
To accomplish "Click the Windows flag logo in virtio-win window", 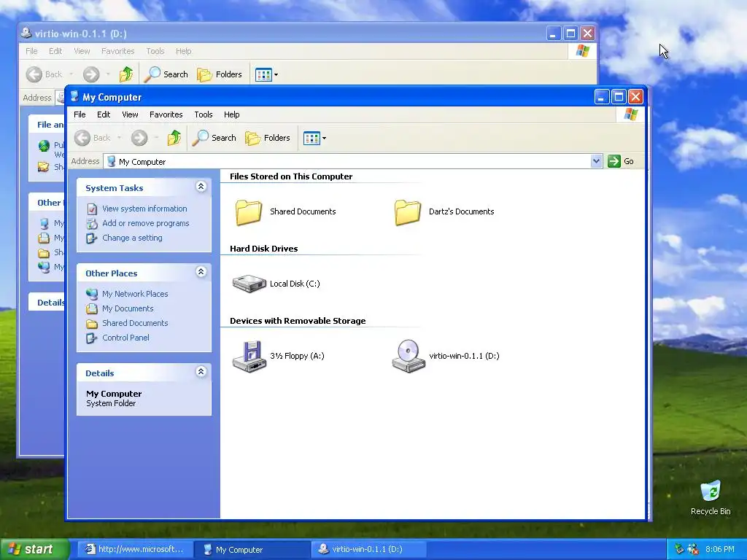I will (x=583, y=51).
